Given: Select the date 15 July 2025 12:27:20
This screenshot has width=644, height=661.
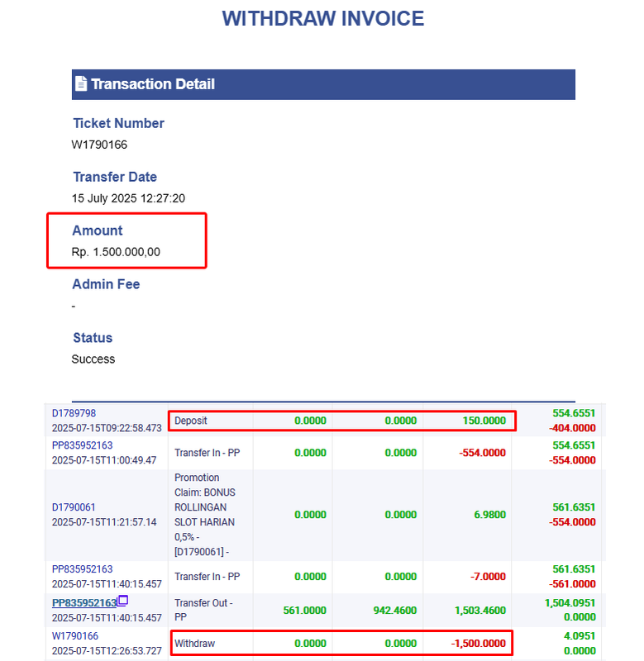Looking at the screenshot, I should tap(128, 198).
